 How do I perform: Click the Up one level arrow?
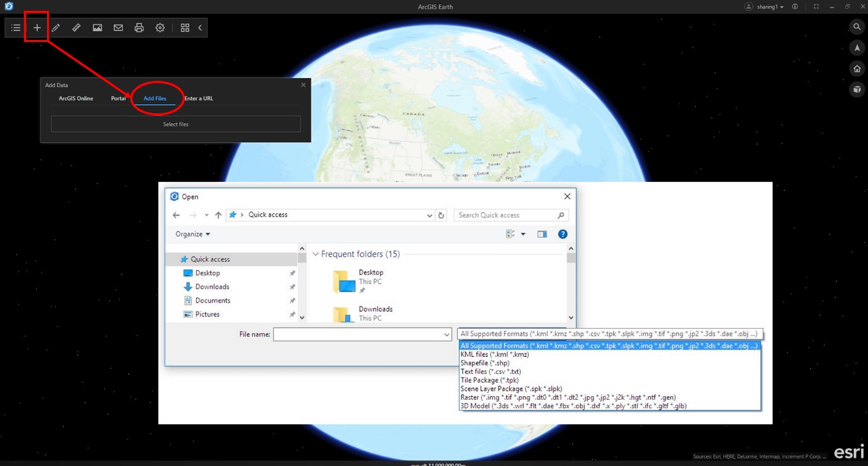pyautogui.click(x=218, y=215)
